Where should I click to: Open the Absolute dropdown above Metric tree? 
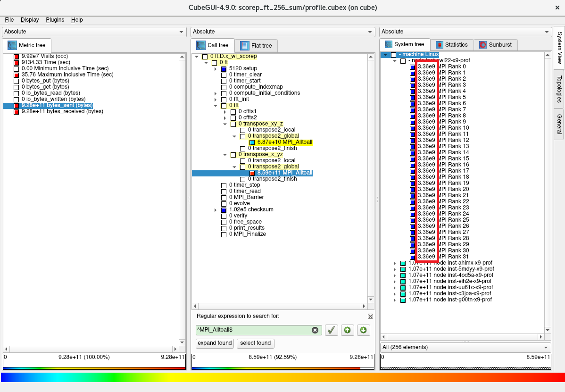pyautogui.click(x=94, y=32)
